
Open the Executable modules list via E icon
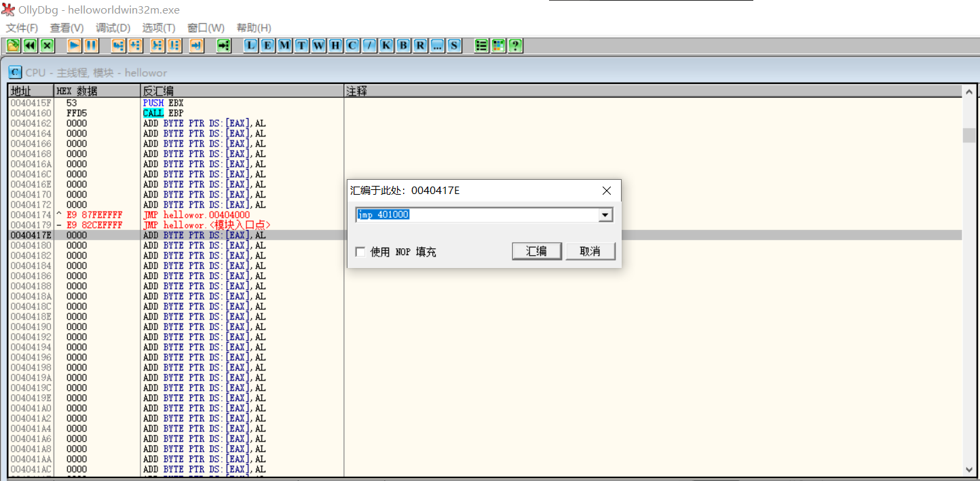(267, 45)
